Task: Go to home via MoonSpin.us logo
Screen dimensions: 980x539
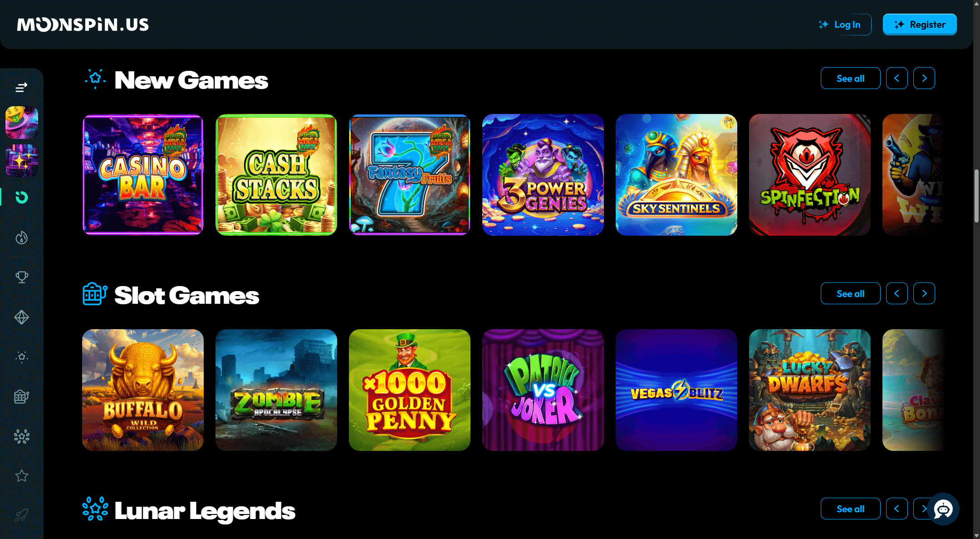Action: (83, 25)
